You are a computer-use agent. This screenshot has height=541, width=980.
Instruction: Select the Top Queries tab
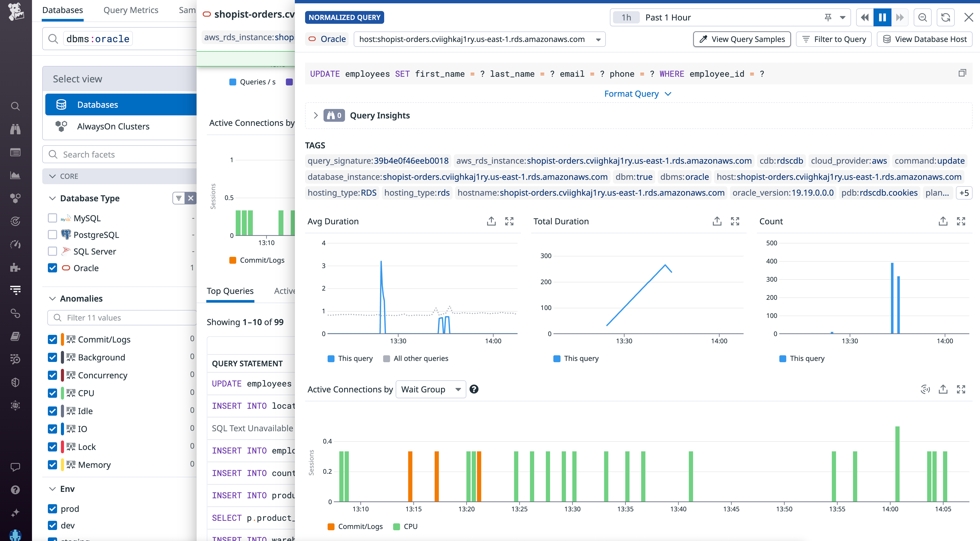[230, 291]
